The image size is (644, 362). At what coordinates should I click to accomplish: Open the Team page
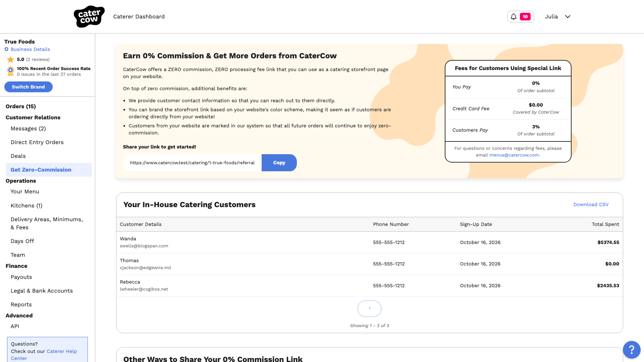(18, 255)
